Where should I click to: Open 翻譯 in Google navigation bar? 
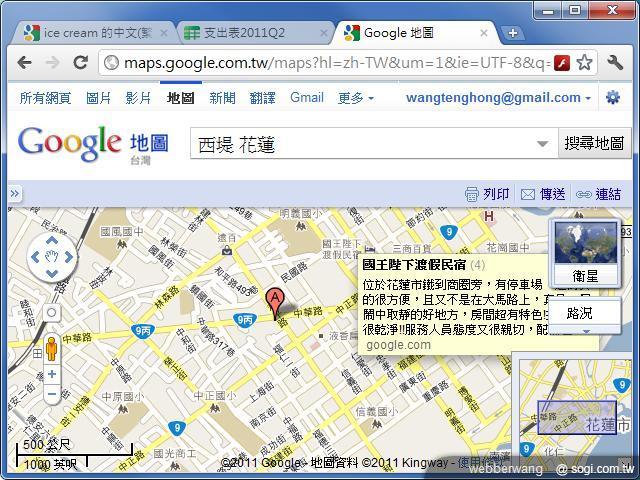point(262,98)
